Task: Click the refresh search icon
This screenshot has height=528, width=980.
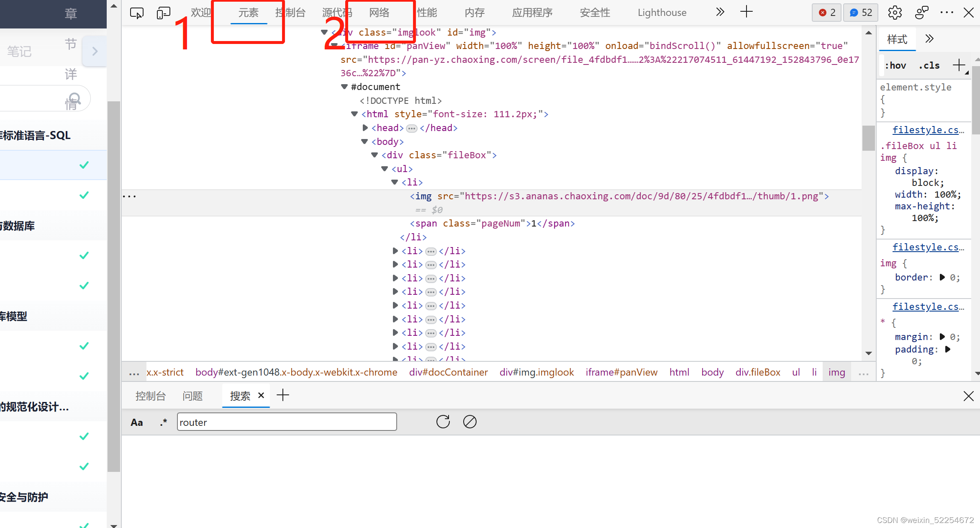Action: point(443,422)
